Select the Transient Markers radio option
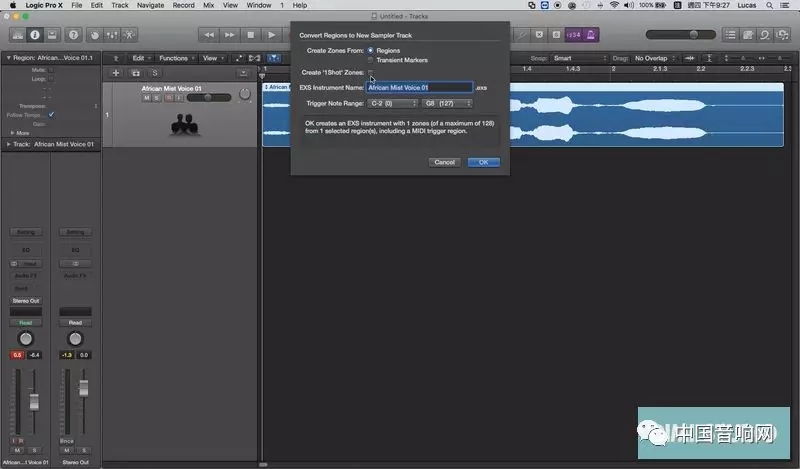The height and width of the screenshot is (469, 800). pyautogui.click(x=370, y=60)
